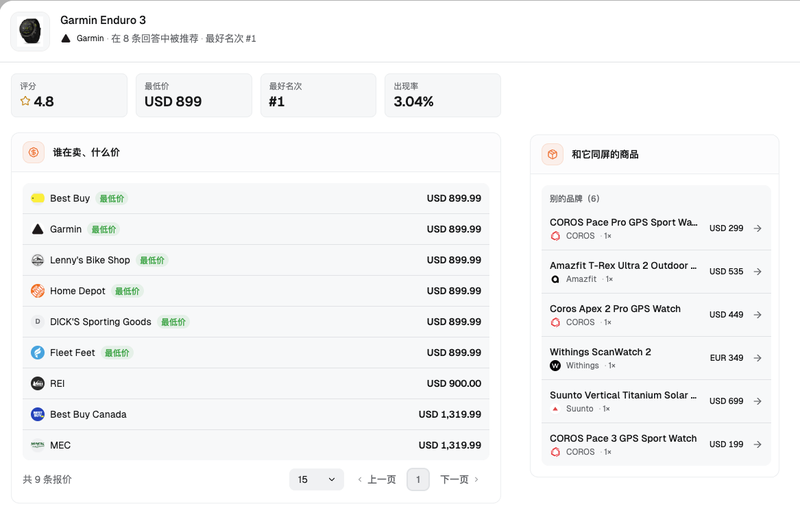Click the Lenny's Bike Shop logo
Screen dimensions: 800x511
38,260
